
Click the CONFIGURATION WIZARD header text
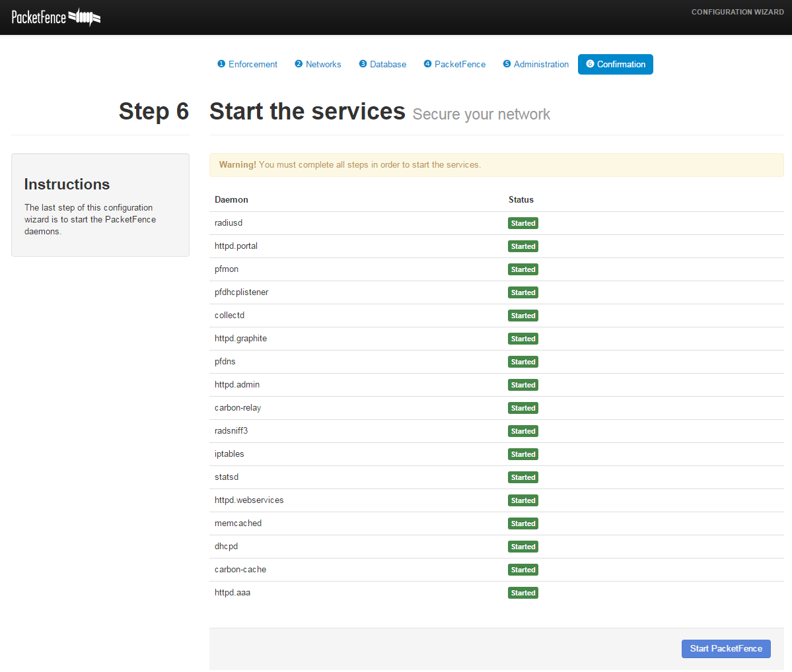pyautogui.click(x=737, y=12)
